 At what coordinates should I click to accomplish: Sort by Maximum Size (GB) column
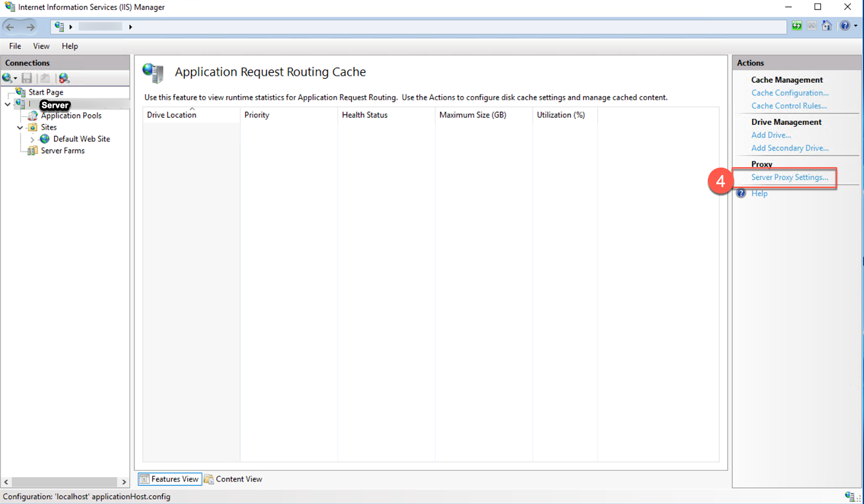(x=484, y=115)
